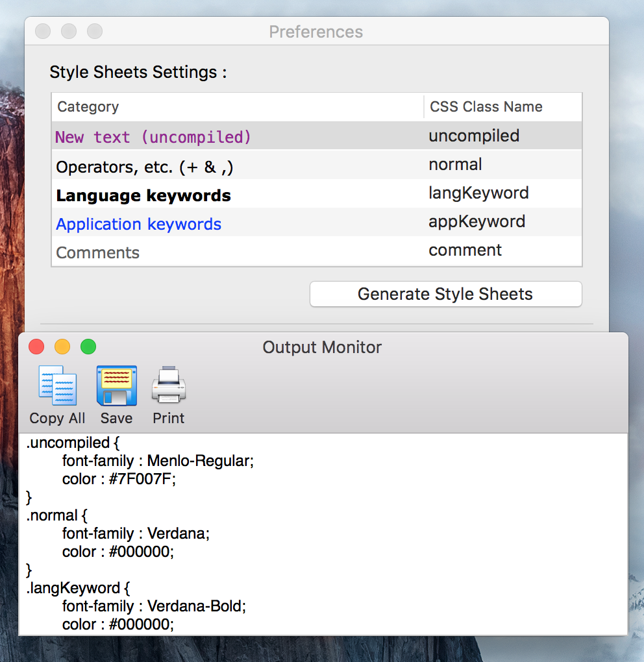Click the normal class name cell
Image resolution: width=644 pixels, height=662 pixels.
pyautogui.click(x=455, y=165)
